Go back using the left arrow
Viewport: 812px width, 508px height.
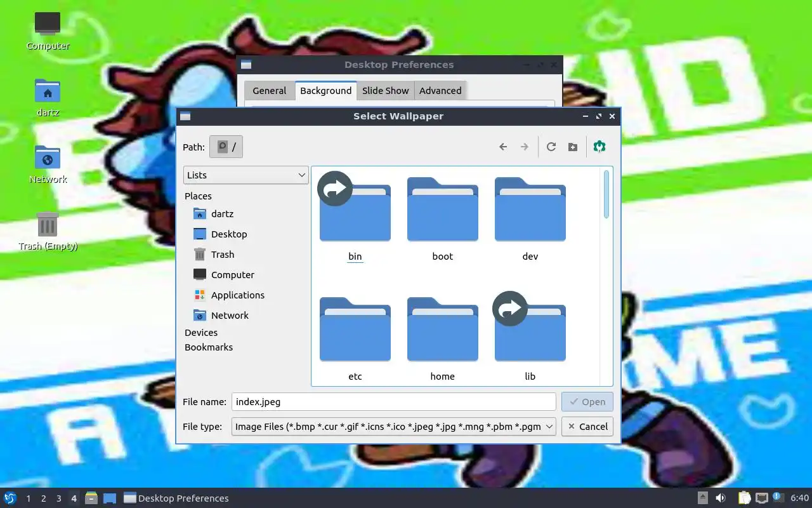503,147
